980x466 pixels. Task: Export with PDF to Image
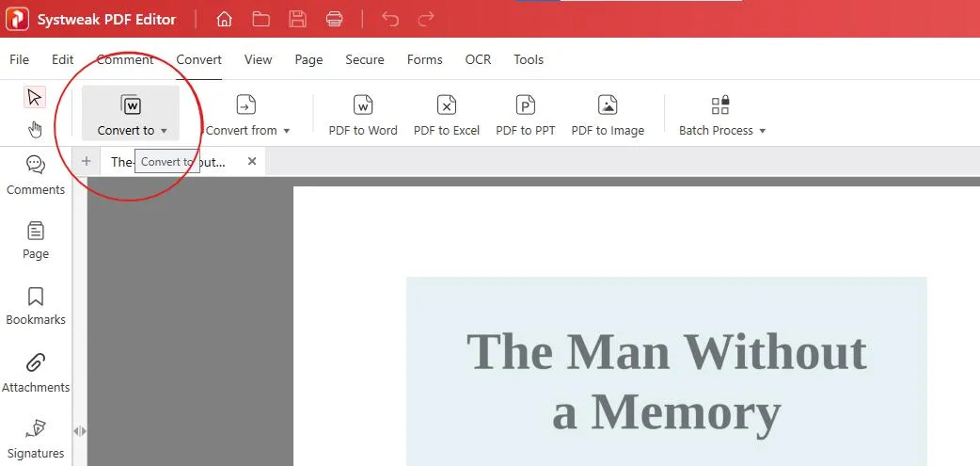coord(608,115)
